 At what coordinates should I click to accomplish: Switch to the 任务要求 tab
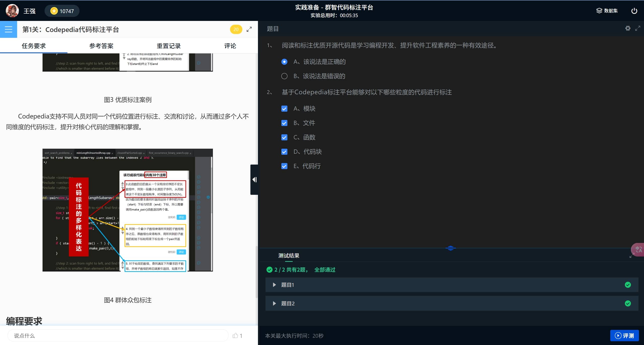(34, 46)
